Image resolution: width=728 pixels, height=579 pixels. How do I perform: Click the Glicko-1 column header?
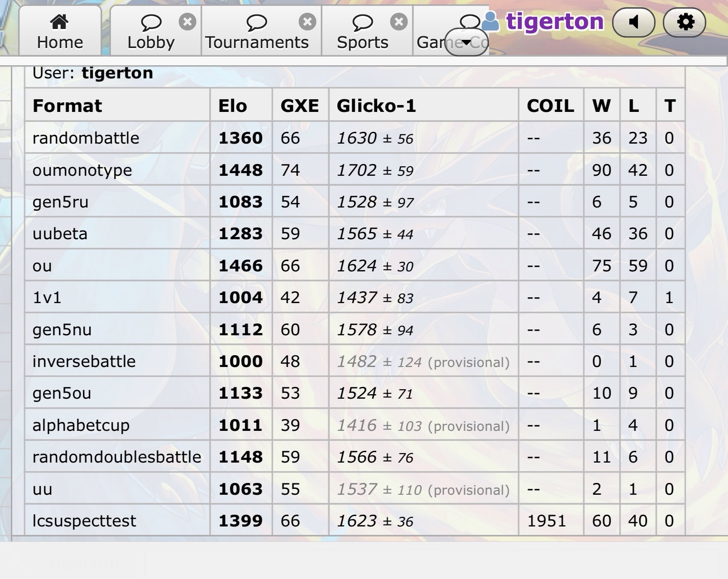click(x=376, y=106)
